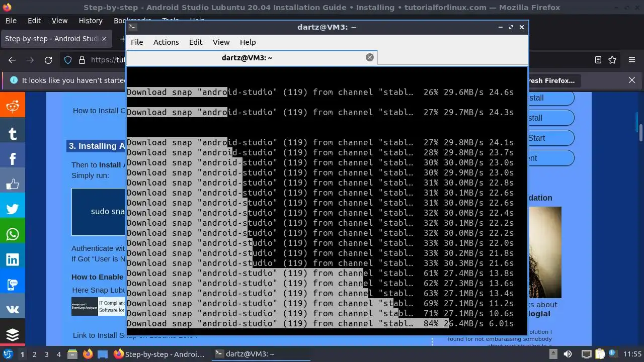This screenshot has width=644, height=362.
Task: Open the Firefox hamburger application menu
Action: click(x=632, y=60)
